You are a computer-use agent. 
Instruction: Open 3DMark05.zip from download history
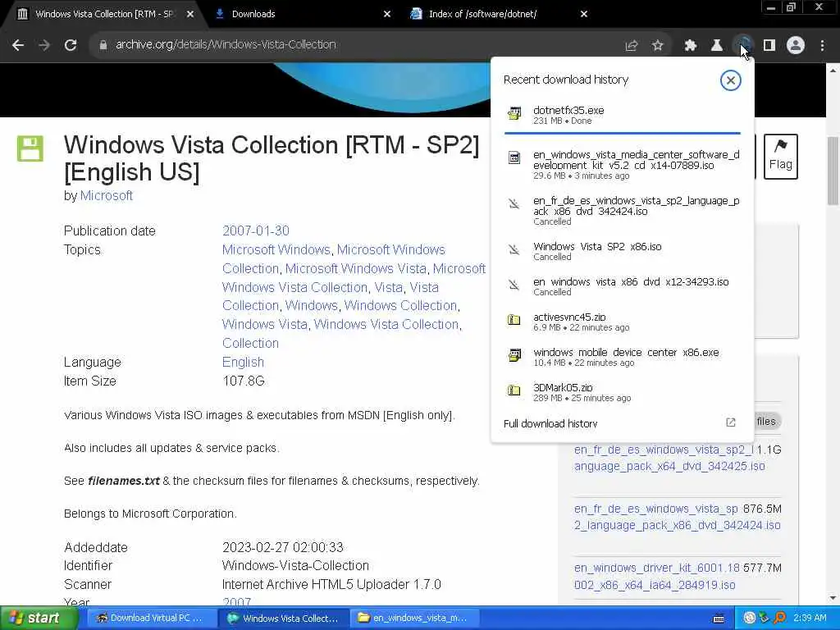(x=622, y=392)
